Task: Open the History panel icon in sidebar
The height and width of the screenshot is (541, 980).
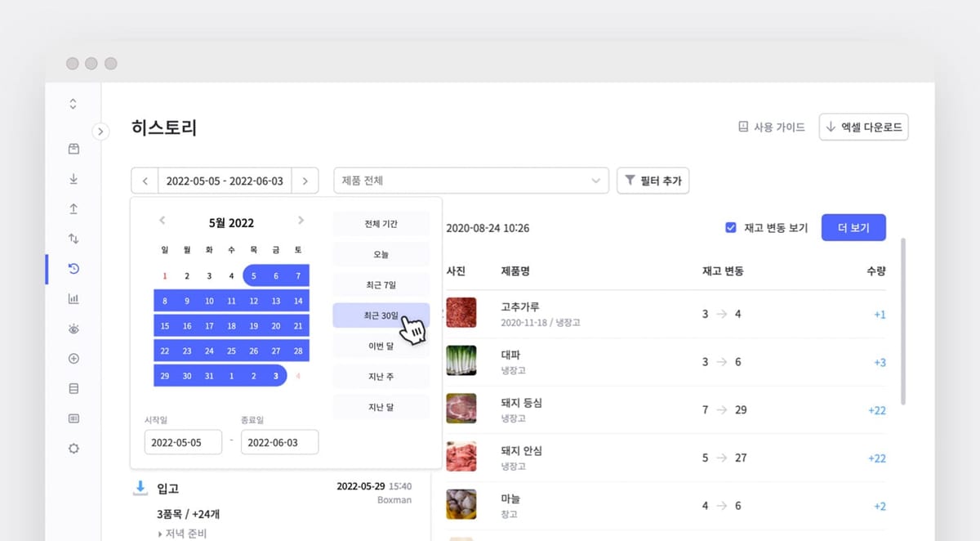Action: (x=73, y=268)
